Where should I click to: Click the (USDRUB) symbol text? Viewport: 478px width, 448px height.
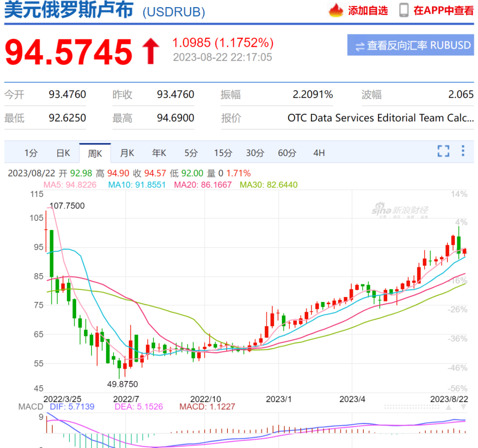[x=174, y=12]
